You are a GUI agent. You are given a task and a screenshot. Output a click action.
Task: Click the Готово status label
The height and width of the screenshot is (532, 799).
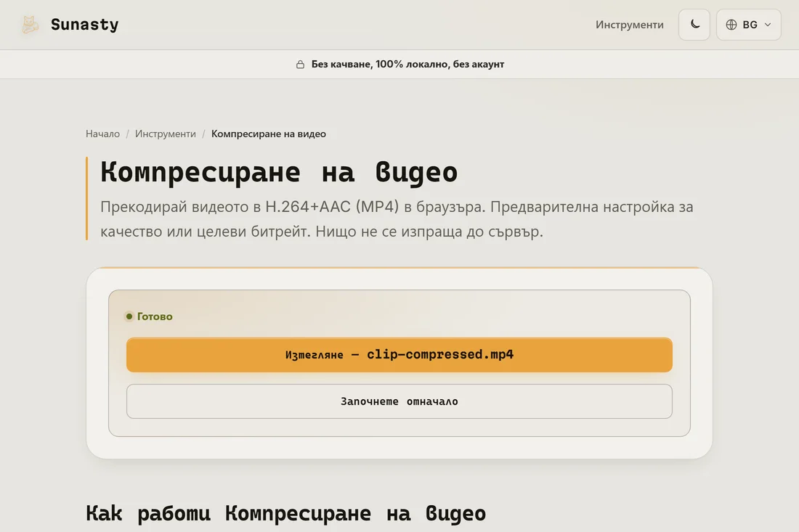[155, 316]
